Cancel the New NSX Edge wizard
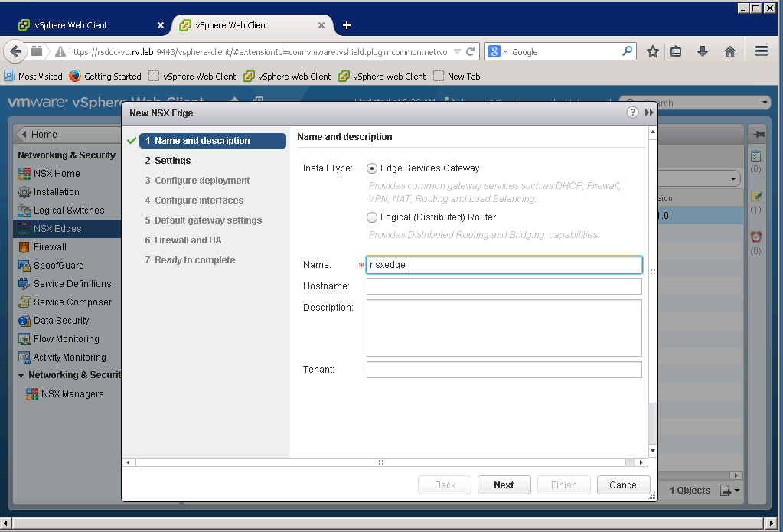The image size is (783, 532). tap(624, 485)
